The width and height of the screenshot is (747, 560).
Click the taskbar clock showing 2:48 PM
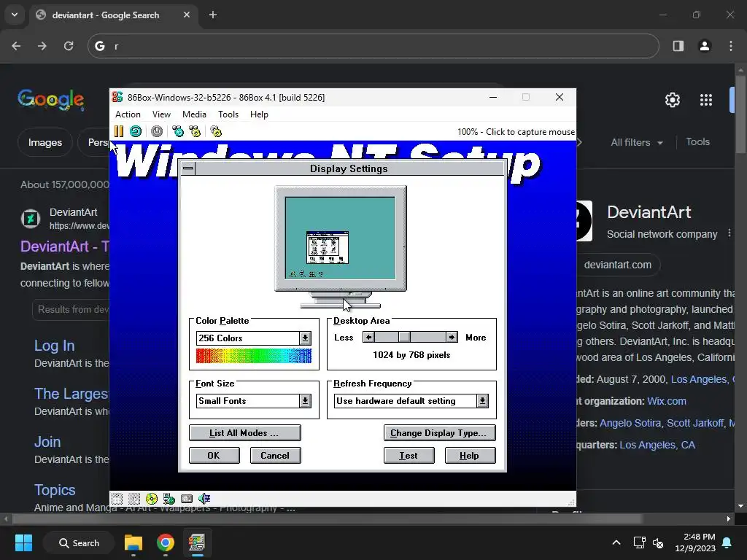coord(695,542)
